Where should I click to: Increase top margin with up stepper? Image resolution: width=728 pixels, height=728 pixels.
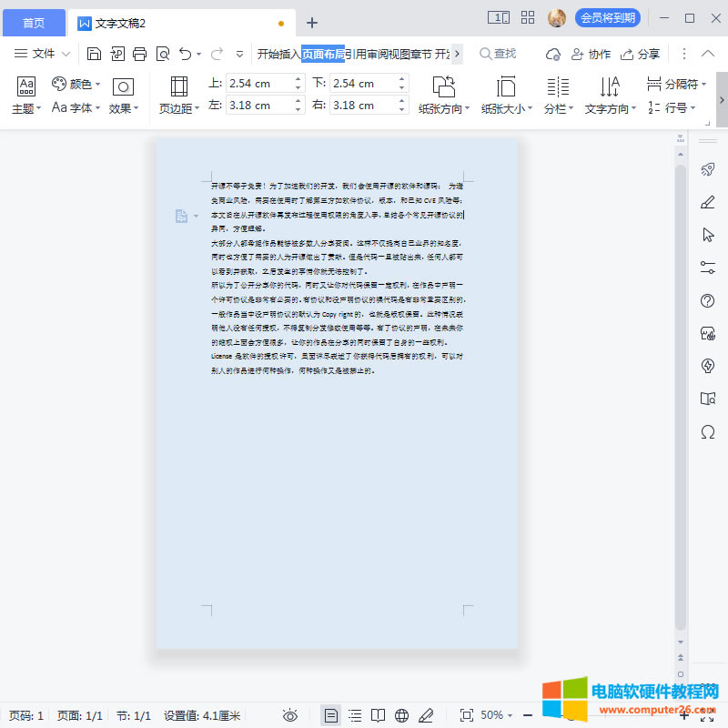[298, 79]
